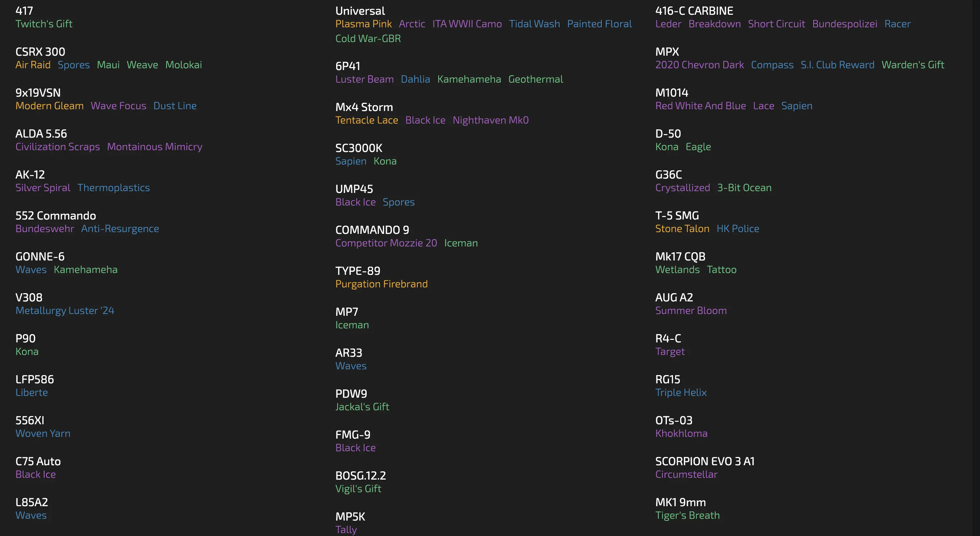Select Circumstellar for SCORPION EVO 3 A1
The height and width of the screenshot is (536, 980).
[686, 475]
